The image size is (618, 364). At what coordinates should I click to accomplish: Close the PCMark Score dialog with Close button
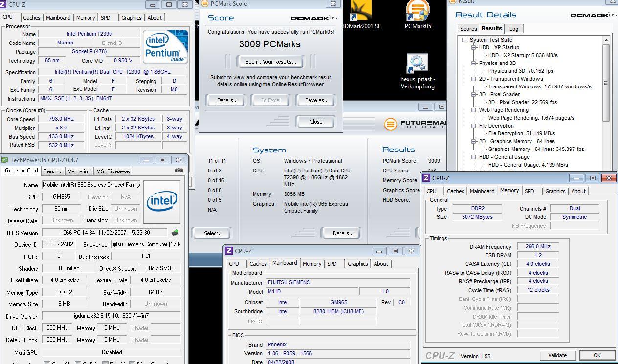pos(316,122)
